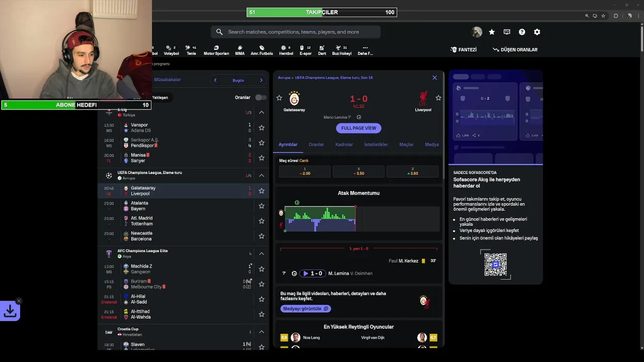Favorite the Buriram vs Melbourne City match

tap(262, 284)
